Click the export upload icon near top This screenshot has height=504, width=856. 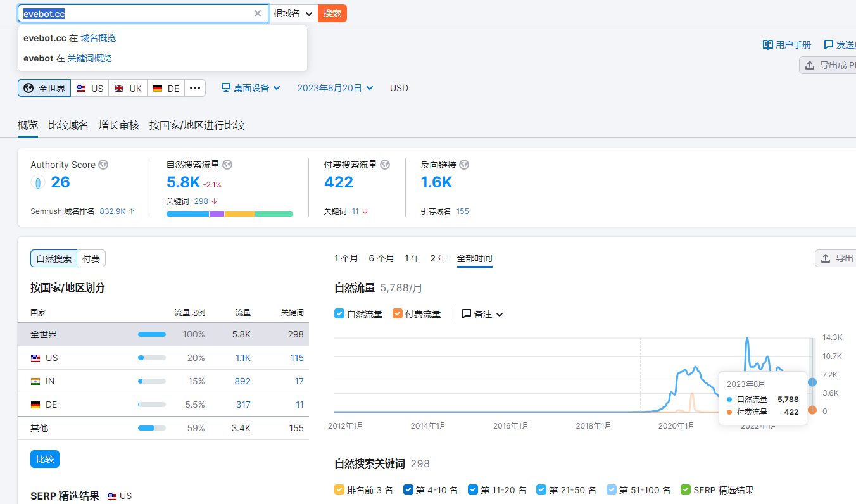pos(810,65)
